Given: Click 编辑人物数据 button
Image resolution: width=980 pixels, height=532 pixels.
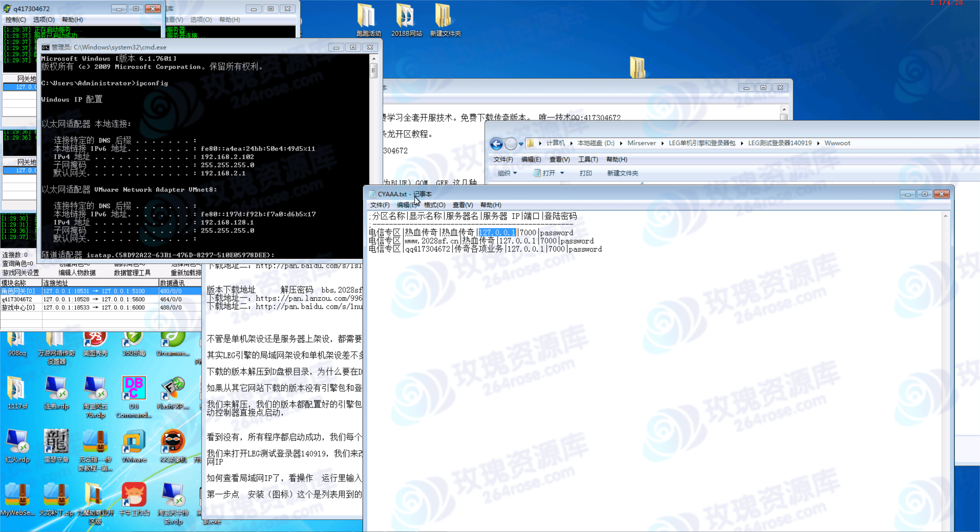Looking at the screenshot, I should [x=77, y=273].
